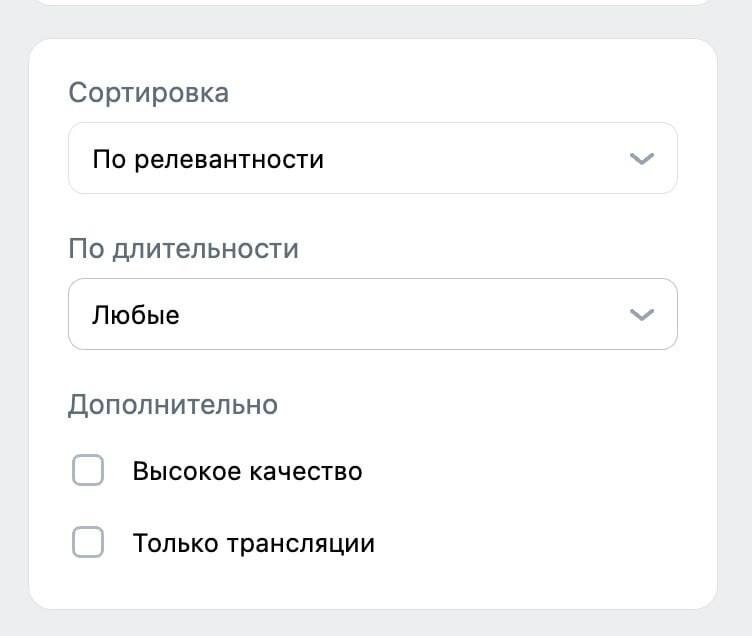Click the Дополнительно section heading
This screenshot has width=752, height=636.
[x=173, y=405]
